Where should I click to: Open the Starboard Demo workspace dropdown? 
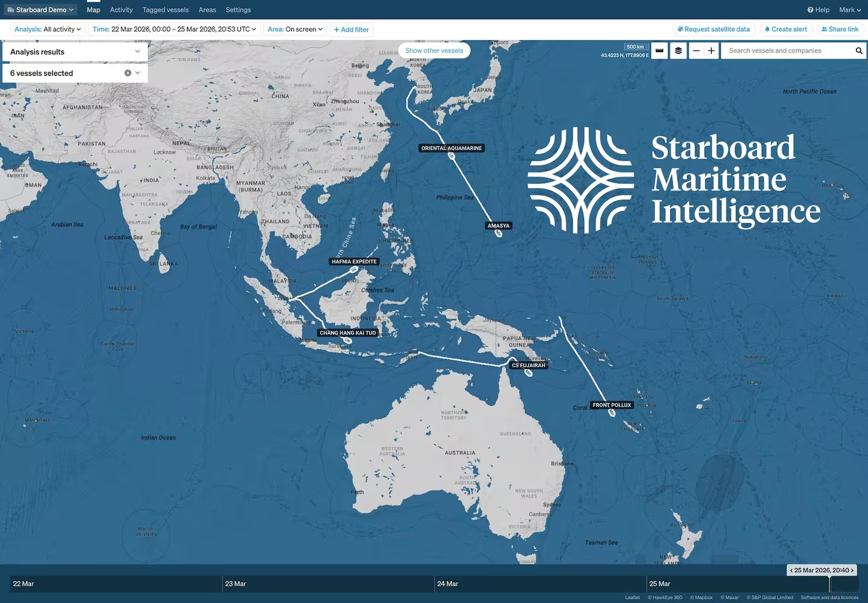[x=40, y=10]
